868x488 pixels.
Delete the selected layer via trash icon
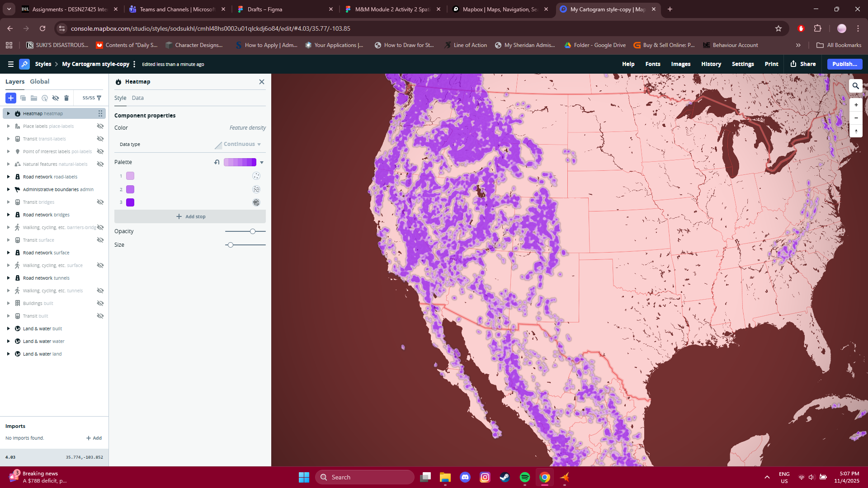[x=66, y=98]
